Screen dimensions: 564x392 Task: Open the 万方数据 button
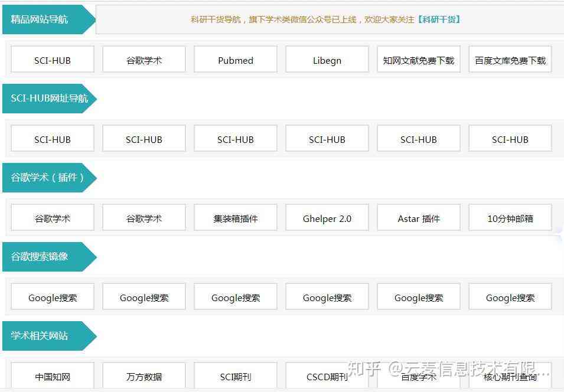(144, 376)
